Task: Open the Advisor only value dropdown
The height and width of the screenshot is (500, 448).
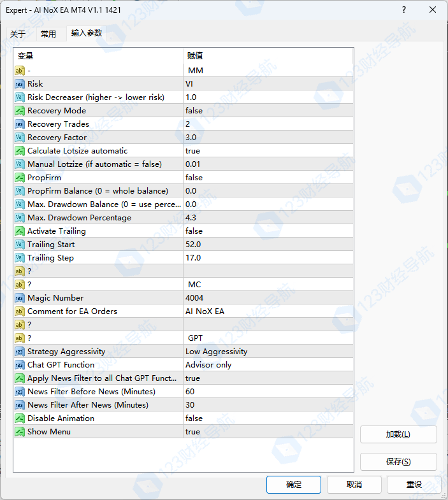Action: 268,365
